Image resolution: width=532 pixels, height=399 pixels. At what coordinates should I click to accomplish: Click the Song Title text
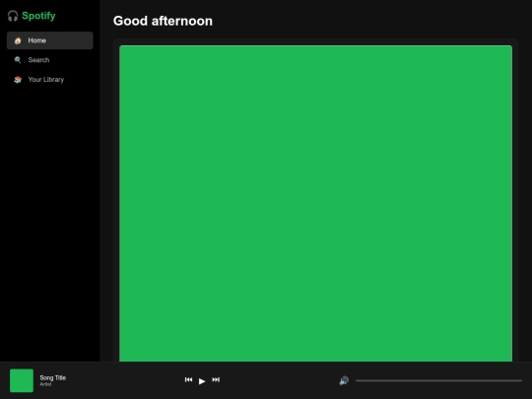53,377
